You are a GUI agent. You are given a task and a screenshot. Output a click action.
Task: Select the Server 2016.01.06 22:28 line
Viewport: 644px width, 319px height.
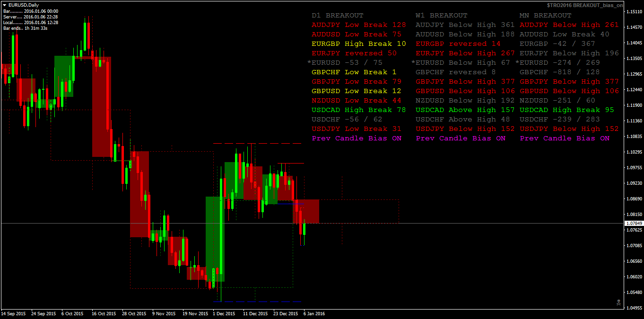[x=31, y=17]
